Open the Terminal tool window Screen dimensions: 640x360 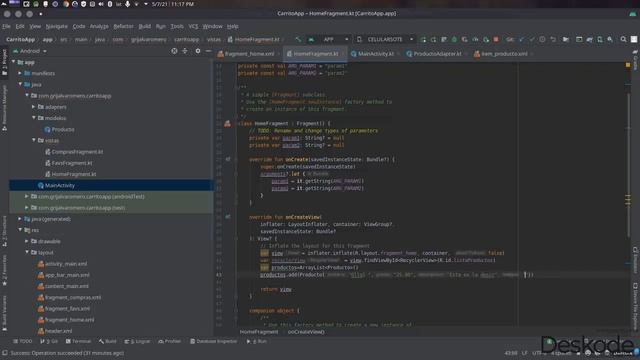[x=78, y=341]
